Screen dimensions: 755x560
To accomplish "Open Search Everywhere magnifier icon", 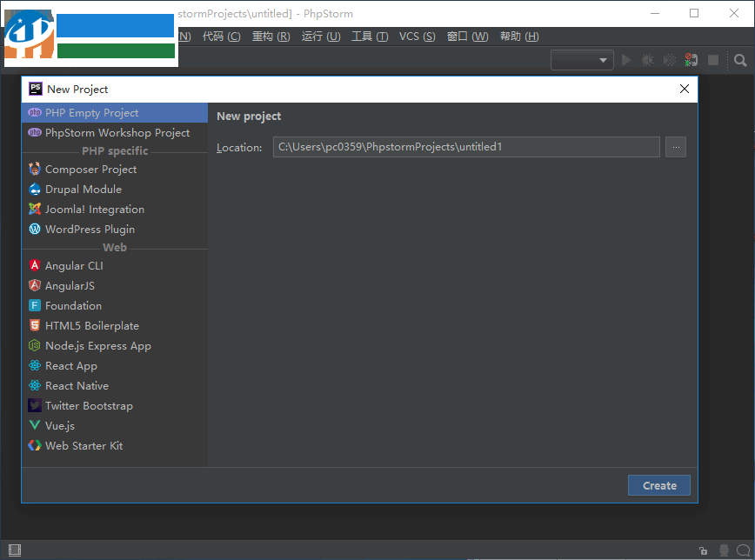I will tap(740, 61).
